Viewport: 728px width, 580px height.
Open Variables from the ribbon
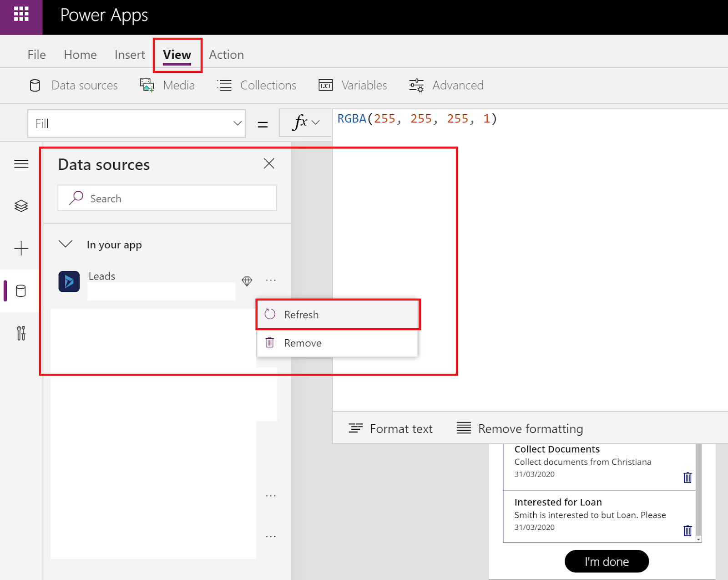[353, 85]
